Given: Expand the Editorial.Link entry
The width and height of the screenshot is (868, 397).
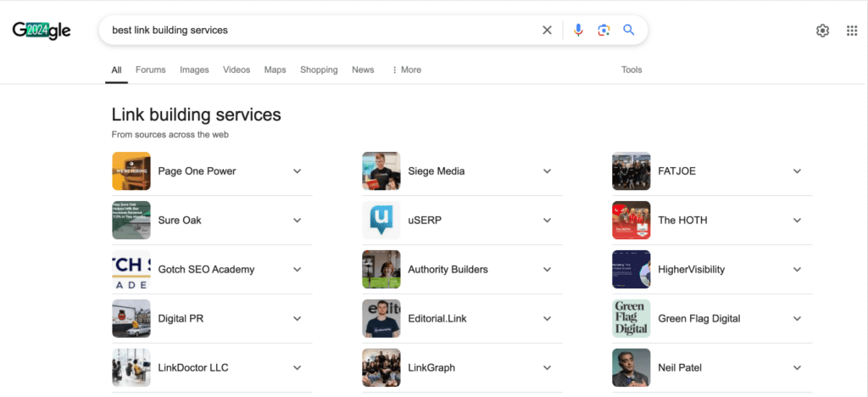Looking at the screenshot, I should click(548, 318).
